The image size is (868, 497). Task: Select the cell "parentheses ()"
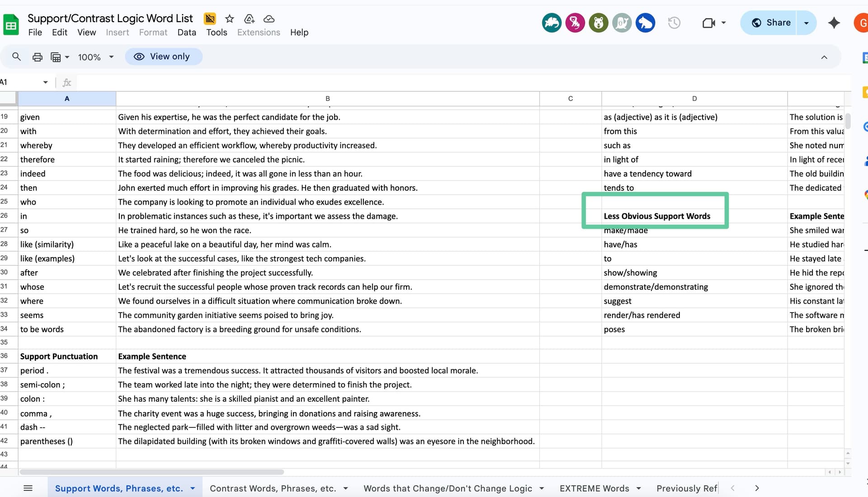pos(67,441)
